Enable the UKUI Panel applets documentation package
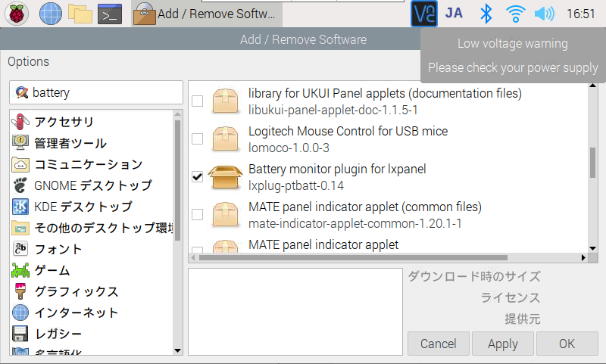606x364 pixels. pos(197,101)
